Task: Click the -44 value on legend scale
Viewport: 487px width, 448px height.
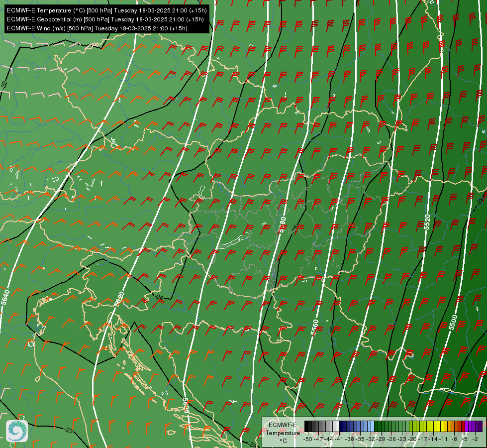Action: [329, 439]
